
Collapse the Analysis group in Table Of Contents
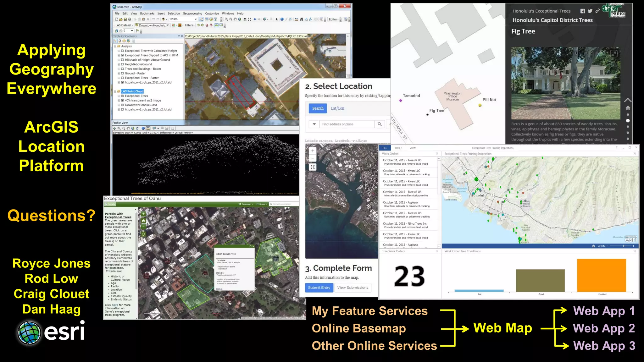point(115,46)
